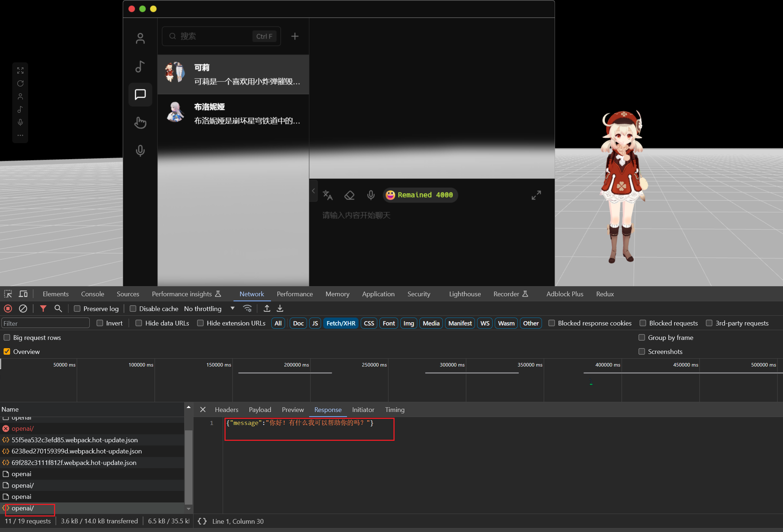Open the touch gesture hand icon in sidebar
Image resolution: width=783 pixels, height=532 pixels.
[140, 123]
